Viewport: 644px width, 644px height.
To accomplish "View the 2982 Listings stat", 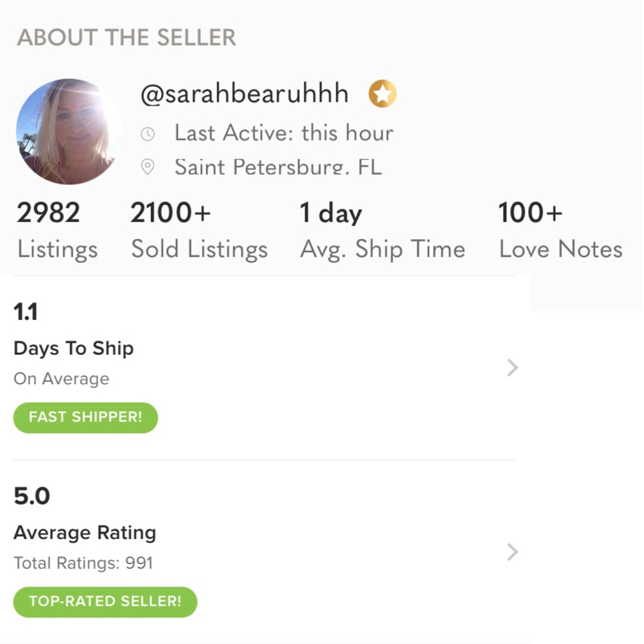I will (x=57, y=231).
